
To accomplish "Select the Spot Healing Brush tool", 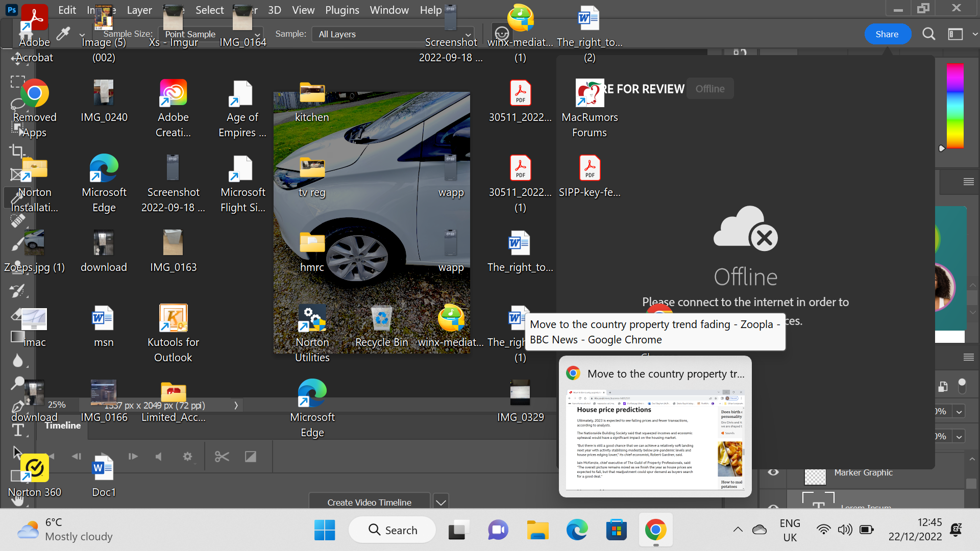I will 18,220.
